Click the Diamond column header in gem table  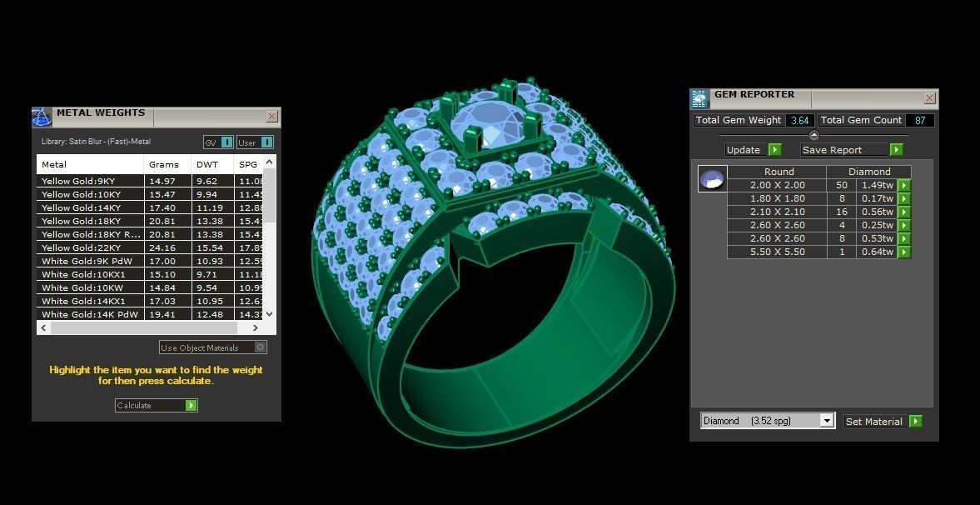pos(869,172)
